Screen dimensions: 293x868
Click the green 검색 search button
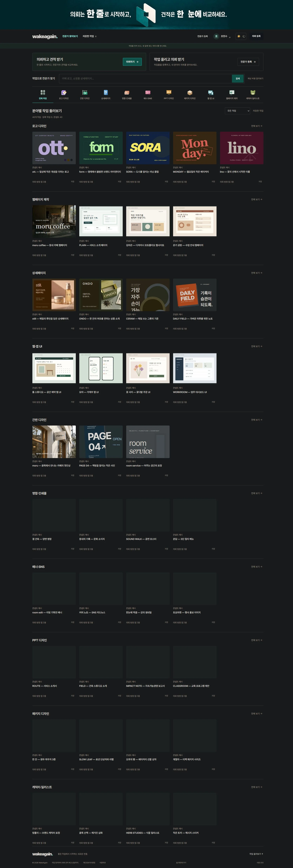[238, 79]
